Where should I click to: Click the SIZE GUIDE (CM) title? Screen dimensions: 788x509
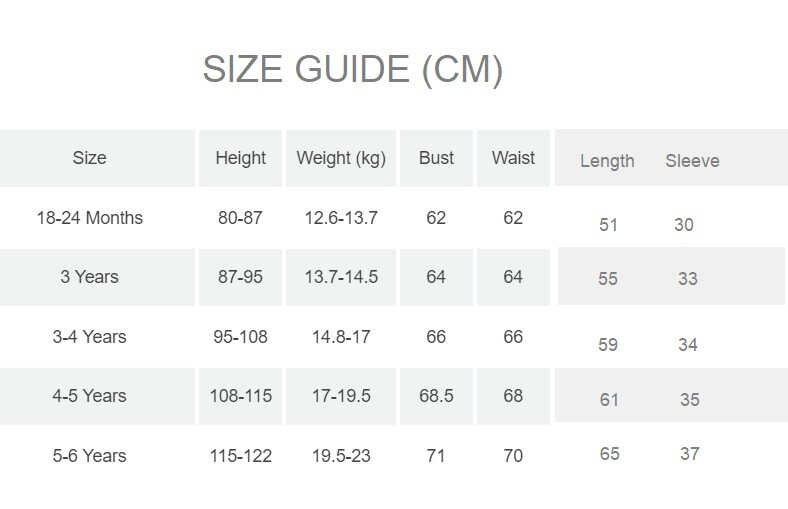(352, 70)
